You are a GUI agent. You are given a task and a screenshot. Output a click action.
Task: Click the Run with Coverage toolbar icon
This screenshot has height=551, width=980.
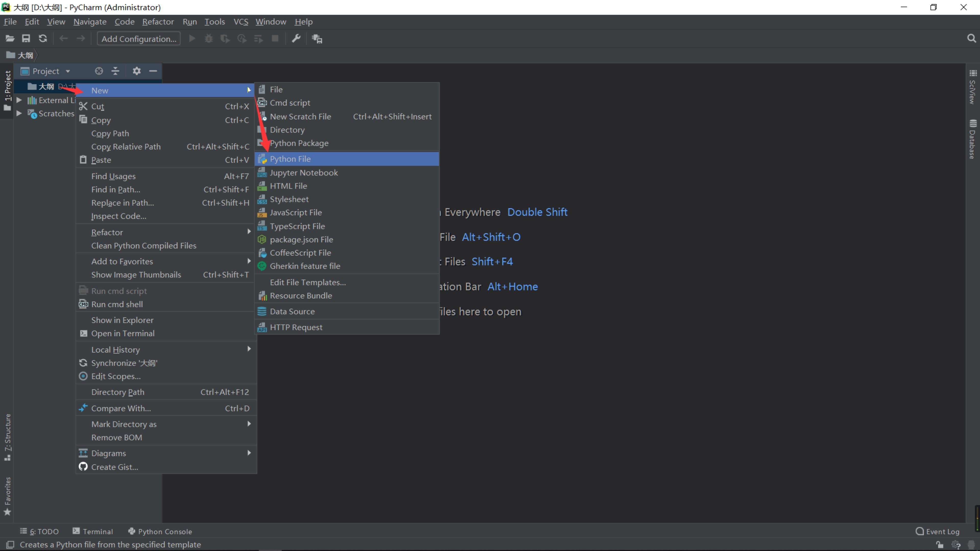(x=225, y=39)
